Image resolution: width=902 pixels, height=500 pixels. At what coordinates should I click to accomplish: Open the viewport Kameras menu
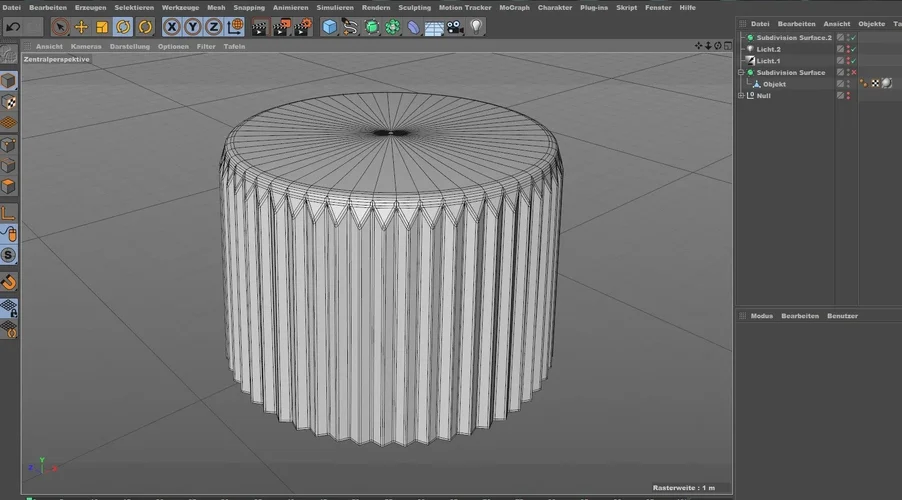(86, 46)
